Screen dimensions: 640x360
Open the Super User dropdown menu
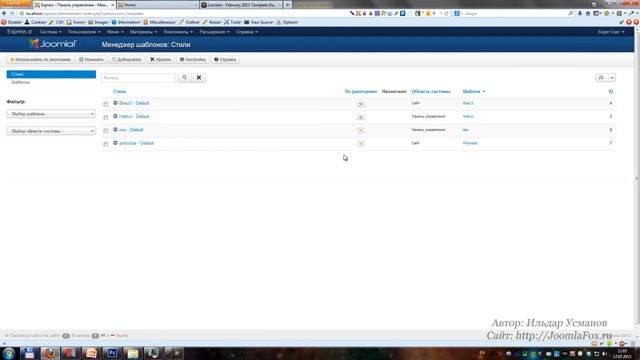[x=611, y=32]
